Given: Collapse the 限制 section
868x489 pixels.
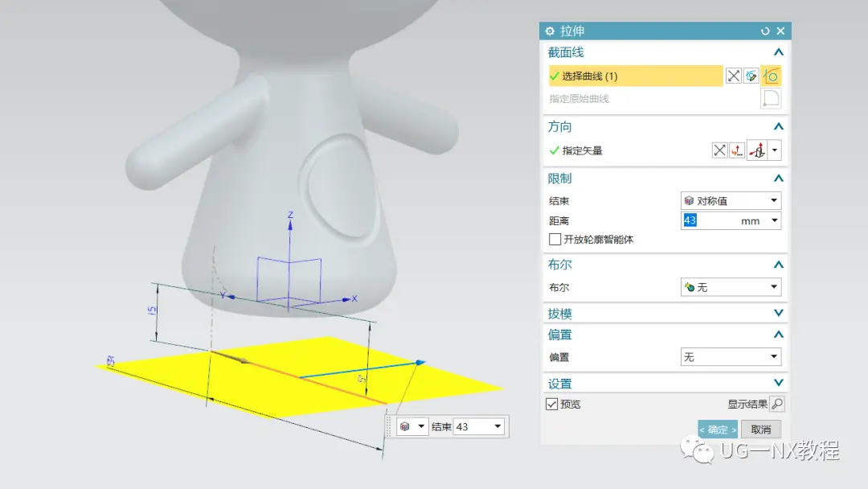Looking at the screenshot, I should pyautogui.click(x=778, y=179).
